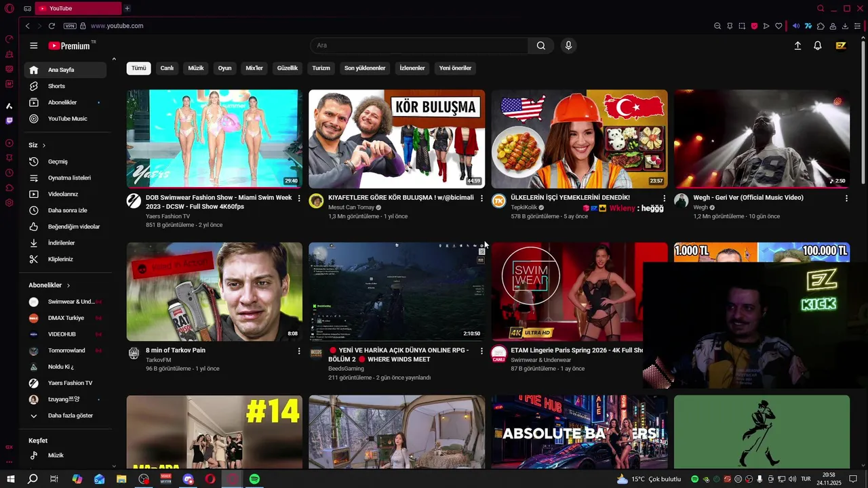Expand the Siz section chevron
Screen dimensions: 868x488
pyautogui.click(x=44, y=145)
